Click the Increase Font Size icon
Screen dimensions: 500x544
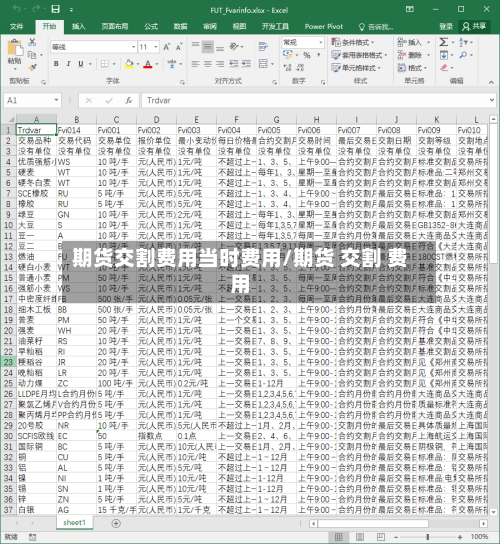tap(167, 47)
